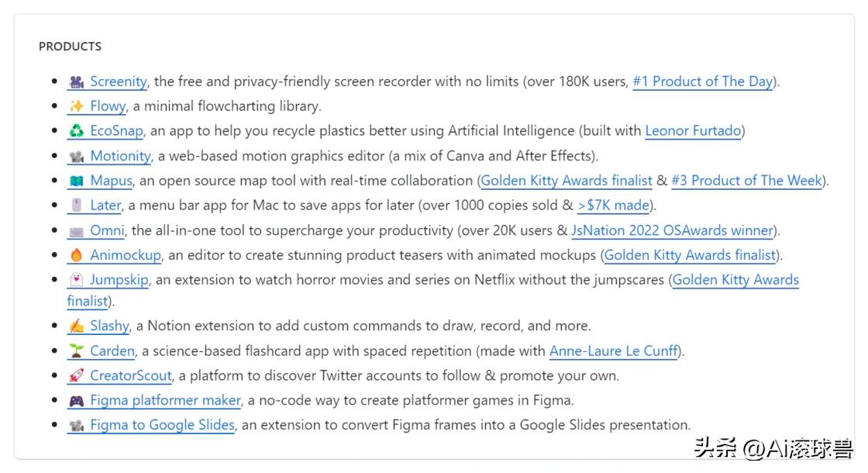Image resolution: width=868 pixels, height=473 pixels.
Task: Visit Leonor Furtado's profile link
Action: coord(693,131)
